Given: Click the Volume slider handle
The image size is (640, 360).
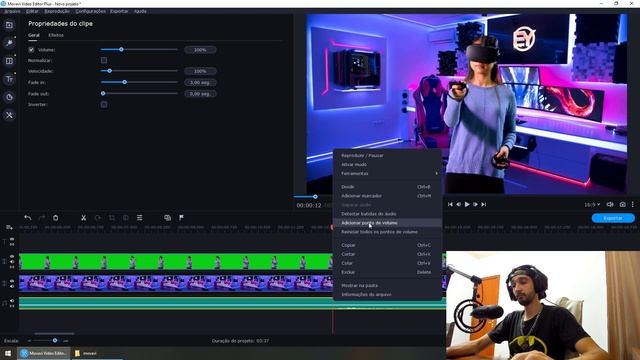Looking at the screenshot, I should pos(121,49).
